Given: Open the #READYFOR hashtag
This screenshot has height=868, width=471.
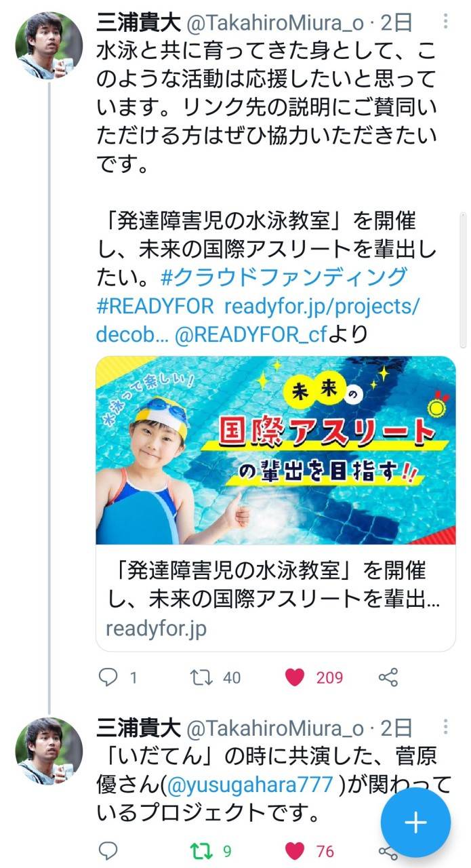Looking at the screenshot, I should [155, 306].
